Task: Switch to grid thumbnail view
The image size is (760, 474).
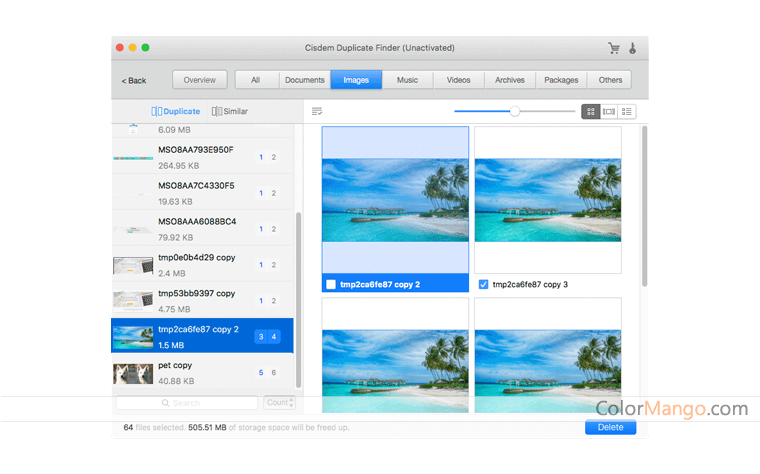Action: 590,112
